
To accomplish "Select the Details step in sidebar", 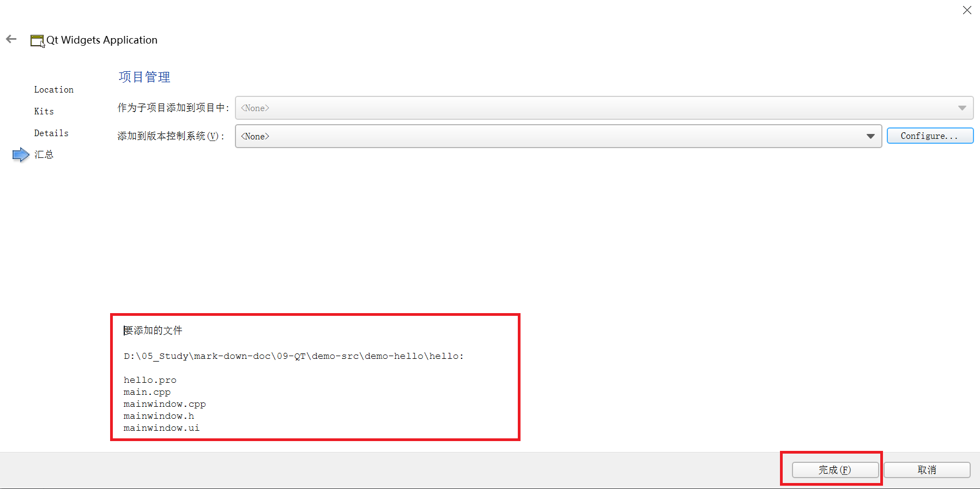I will [x=51, y=133].
